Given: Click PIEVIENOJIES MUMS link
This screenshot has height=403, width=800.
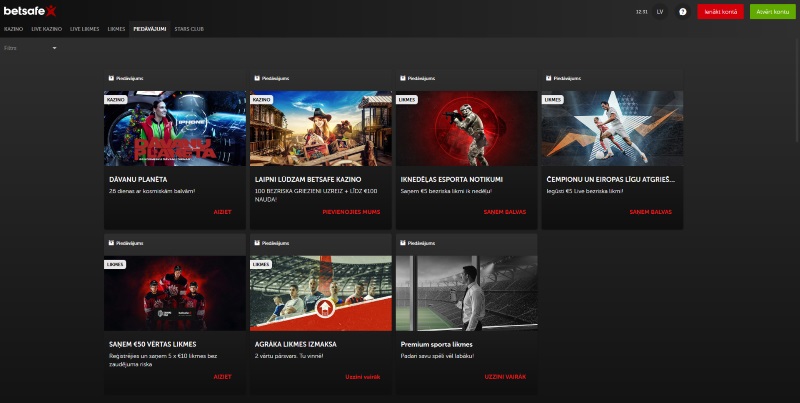Looking at the screenshot, I should (351, 212).
